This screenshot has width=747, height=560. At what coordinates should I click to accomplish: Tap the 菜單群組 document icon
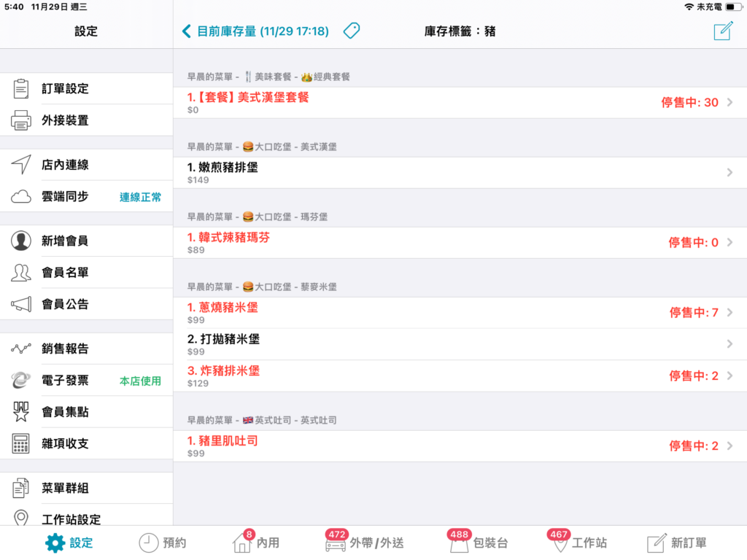pyautogui.click(x=21, y=488)
